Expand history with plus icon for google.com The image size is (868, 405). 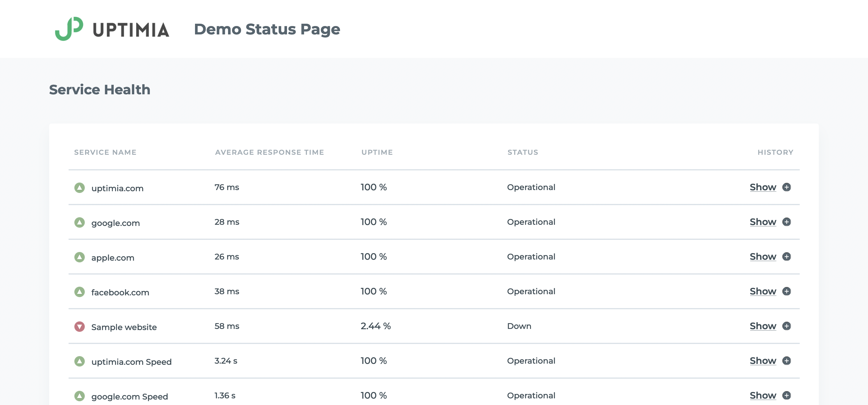click(786, 222)
